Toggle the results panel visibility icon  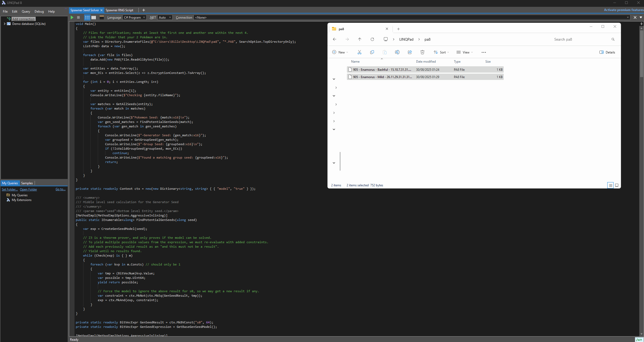[102, 18]
